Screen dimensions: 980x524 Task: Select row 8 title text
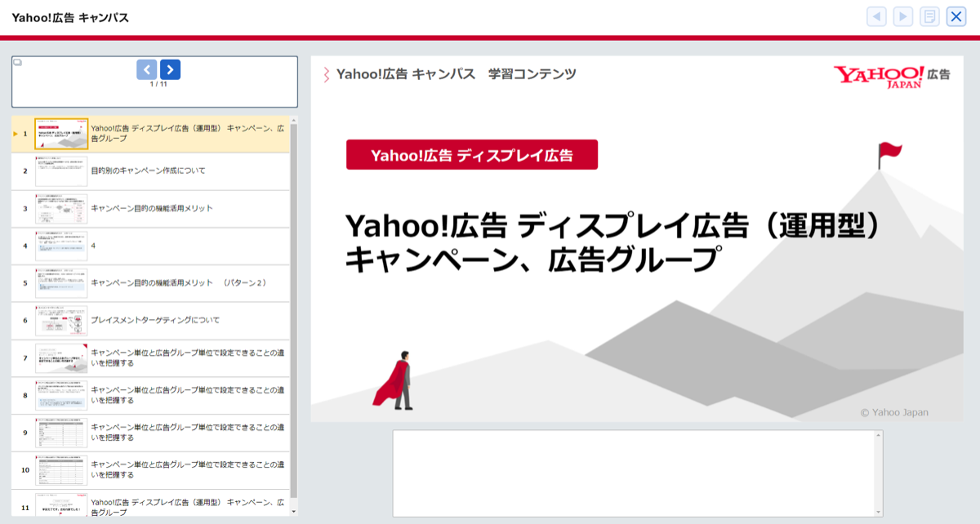click(x=188, y=396)
